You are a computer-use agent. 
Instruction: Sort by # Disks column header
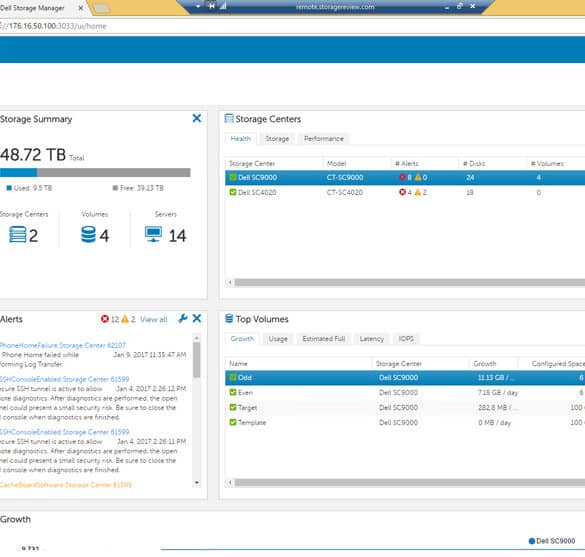[x=474, y=163]
